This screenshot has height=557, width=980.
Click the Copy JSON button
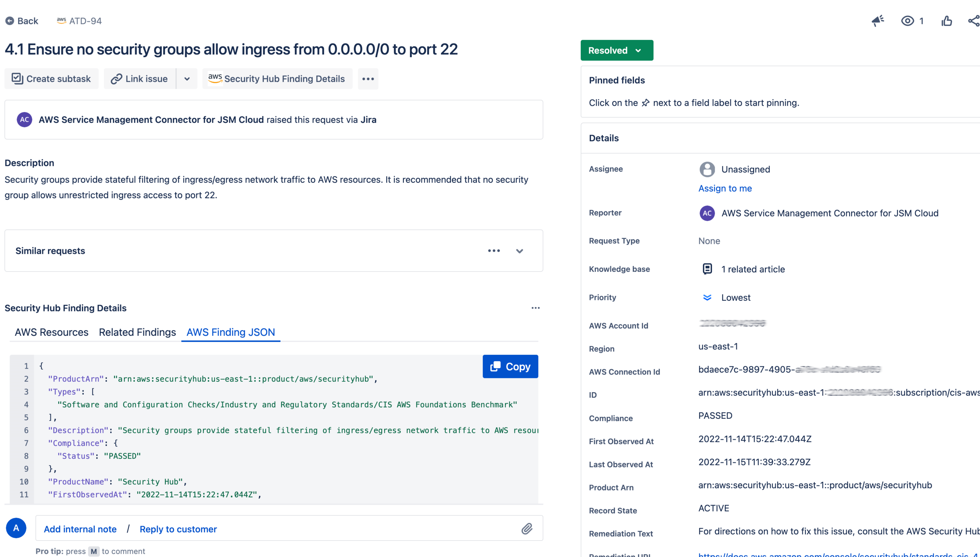(510, 367)
